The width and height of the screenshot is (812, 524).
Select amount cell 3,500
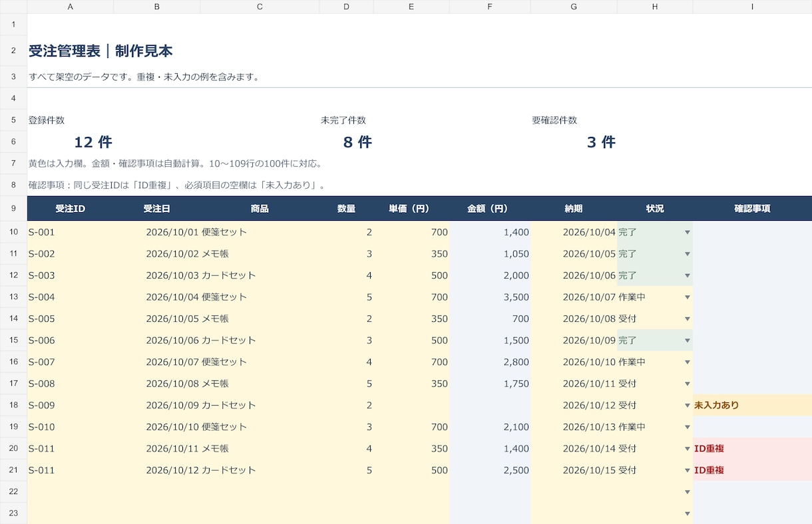click(490, 297)
